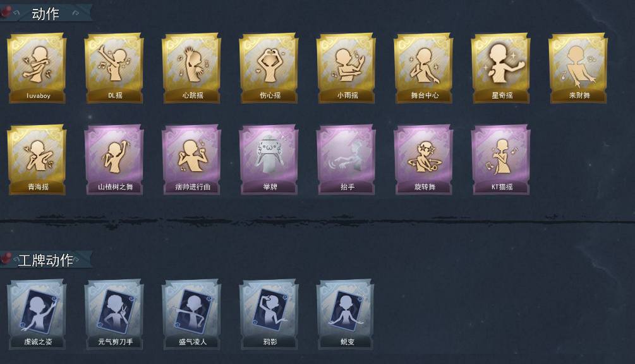This screenshot has width=635, height=364.
Task: Choose the 鸦影 badge pose
Action: [269, 314]
